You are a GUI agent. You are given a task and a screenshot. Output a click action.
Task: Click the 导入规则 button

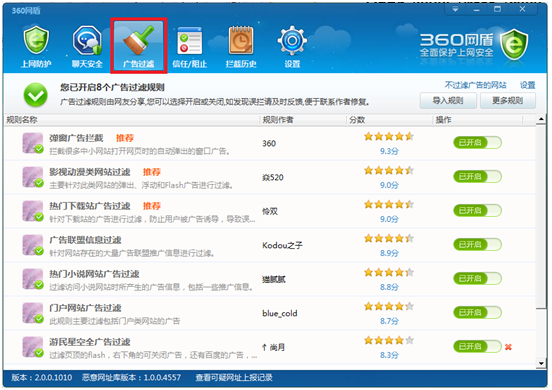pyautogui.click(x=448, y=101)
